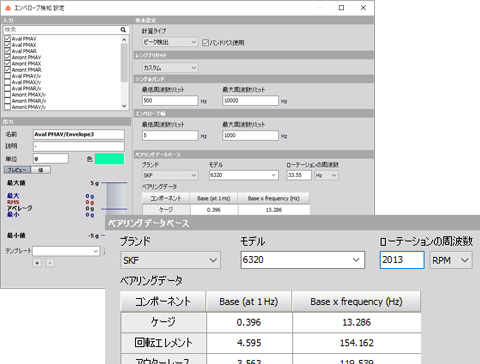
Task: Click the plus button below the template dropdown
Action: (x=37, y=263)
